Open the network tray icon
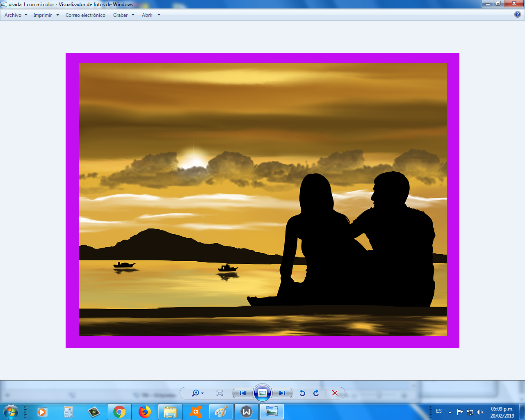Image resolution: width=525 pixels, height=420 pixels. click(x=470, y=412)
